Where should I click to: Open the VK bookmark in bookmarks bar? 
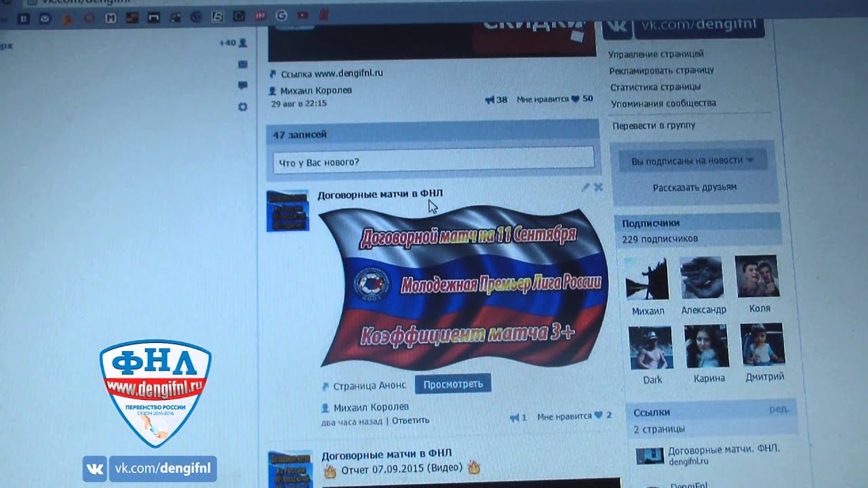[x=23, y=18]
